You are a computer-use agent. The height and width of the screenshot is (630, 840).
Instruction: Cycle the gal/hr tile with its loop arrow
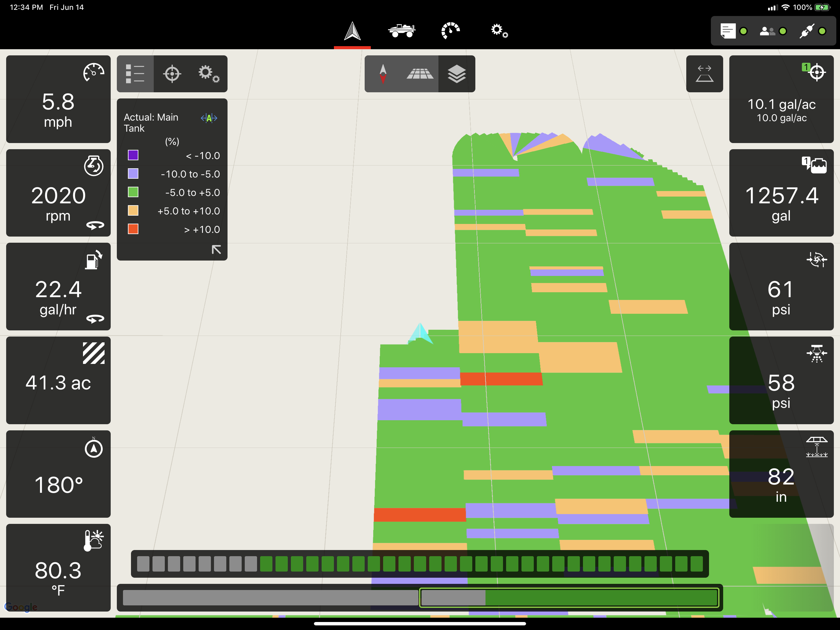95,319
